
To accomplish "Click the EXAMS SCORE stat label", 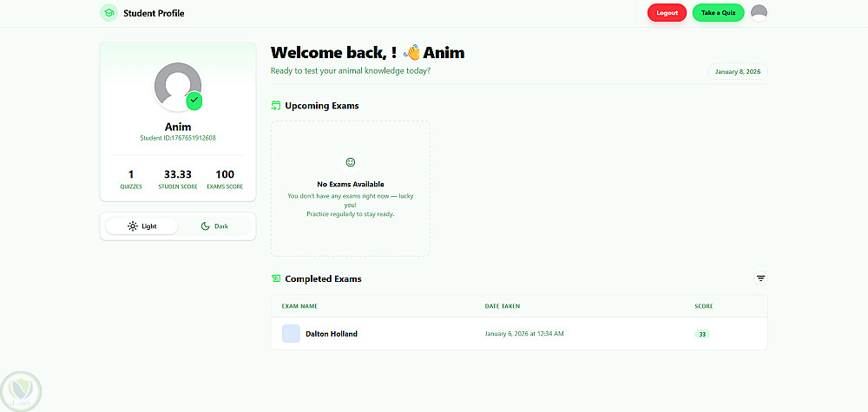I will coord(225,187).
